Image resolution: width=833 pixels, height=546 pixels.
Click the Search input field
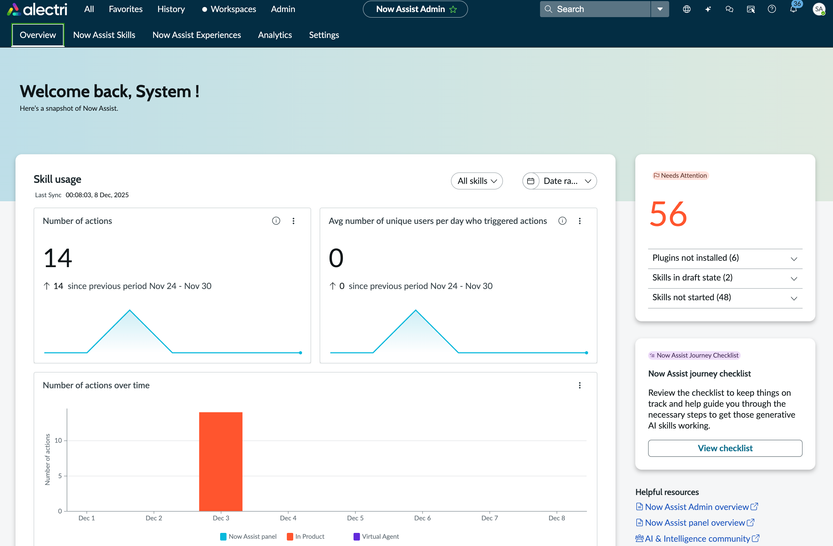tap(600, 9)
